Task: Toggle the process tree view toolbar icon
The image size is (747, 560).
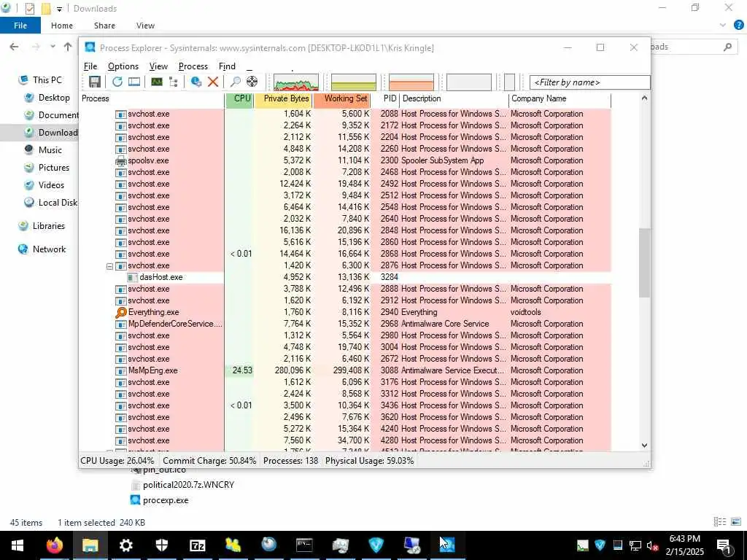Action: (174, 82)
